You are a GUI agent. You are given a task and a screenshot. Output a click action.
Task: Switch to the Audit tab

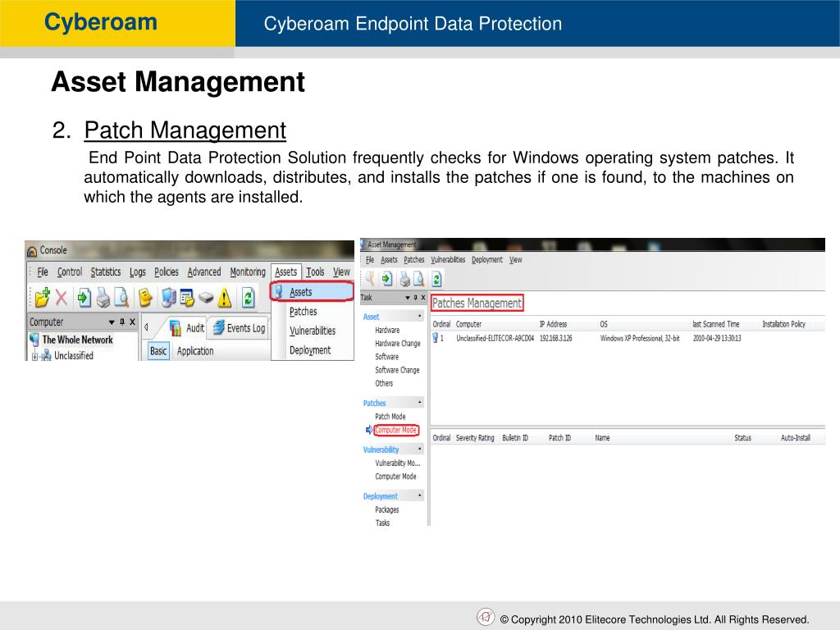[x=186, y=328]
